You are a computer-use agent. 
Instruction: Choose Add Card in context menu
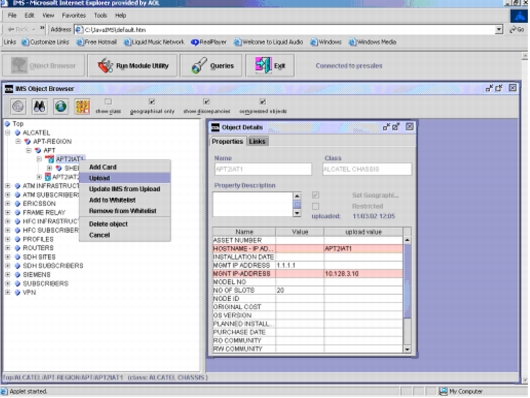pyautogui.click(x=124, y=167)
